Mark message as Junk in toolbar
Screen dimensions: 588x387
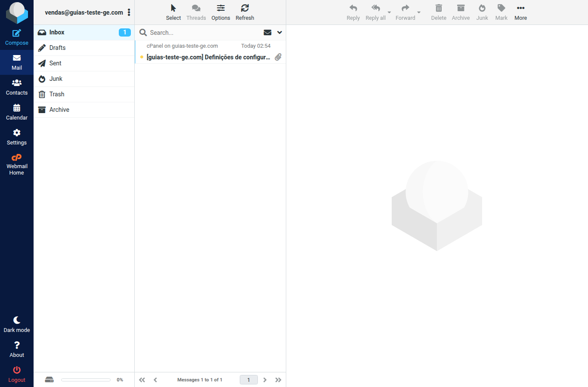point(482,12)
